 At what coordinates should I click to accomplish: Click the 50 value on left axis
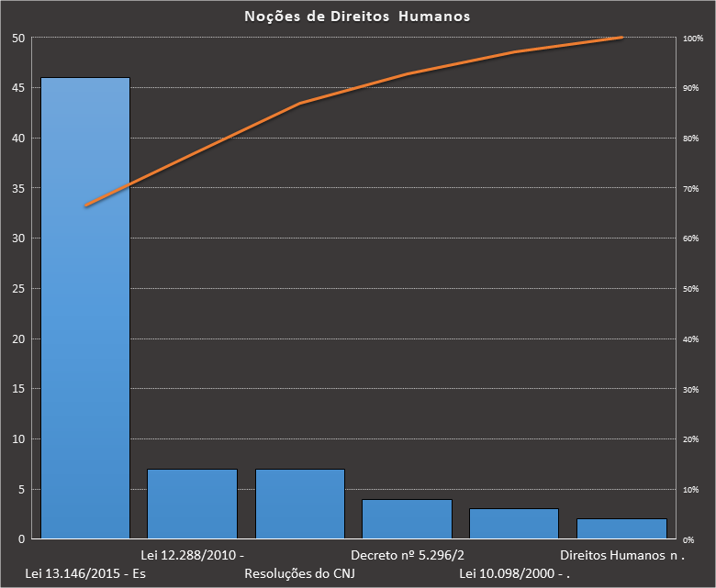[x=18, y=38]
